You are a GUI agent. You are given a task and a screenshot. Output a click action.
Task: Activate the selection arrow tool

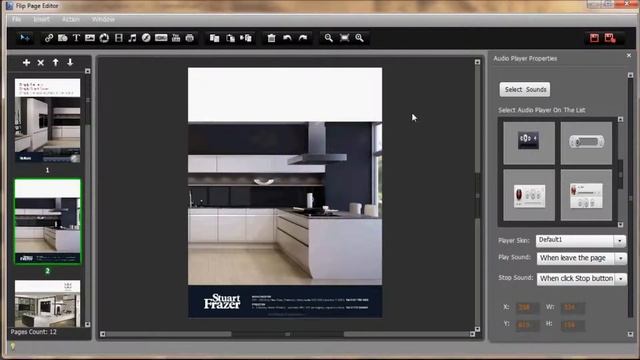(x=24, y=38)
